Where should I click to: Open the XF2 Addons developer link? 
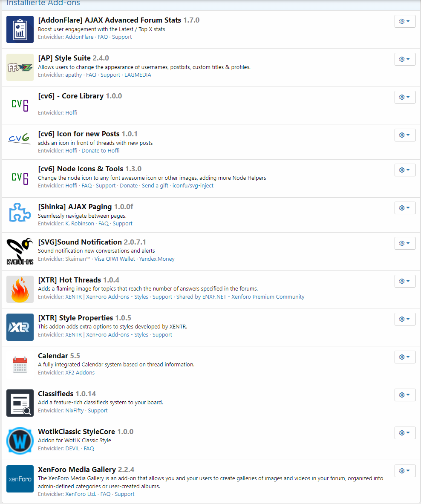(x=80, y=373)
